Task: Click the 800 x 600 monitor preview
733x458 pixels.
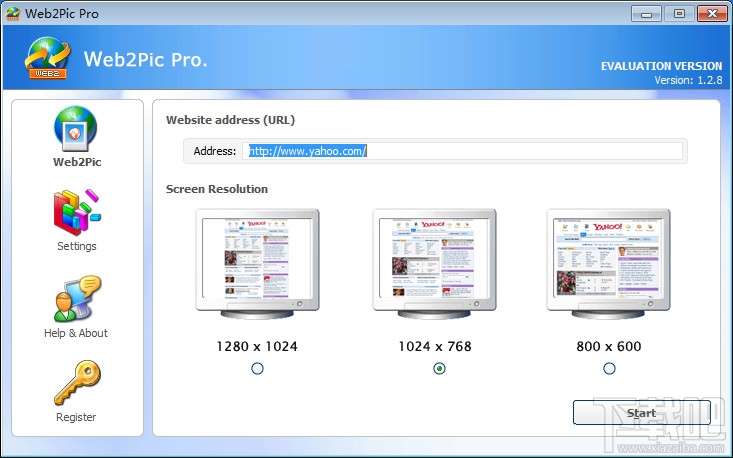Action: 608,264
